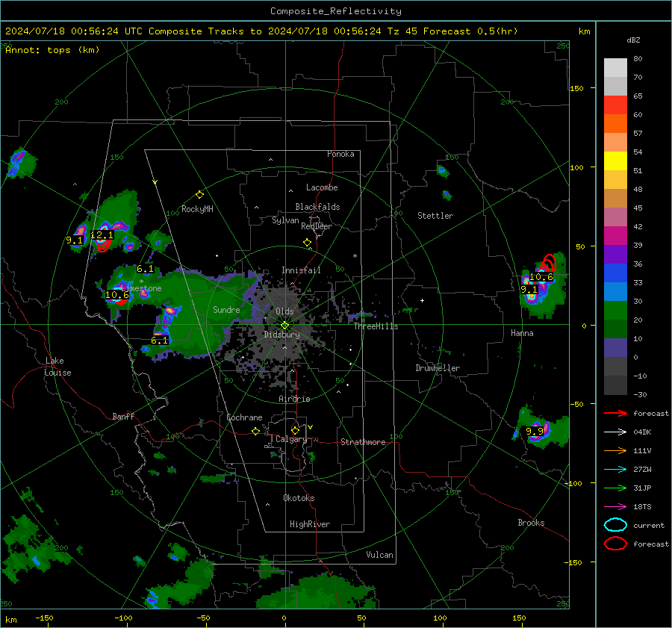The height and width of the screenshot is (628, 672).
Task: Pick the yellow 54 dBZ color swatch
Action: click(x=615, y=161)
